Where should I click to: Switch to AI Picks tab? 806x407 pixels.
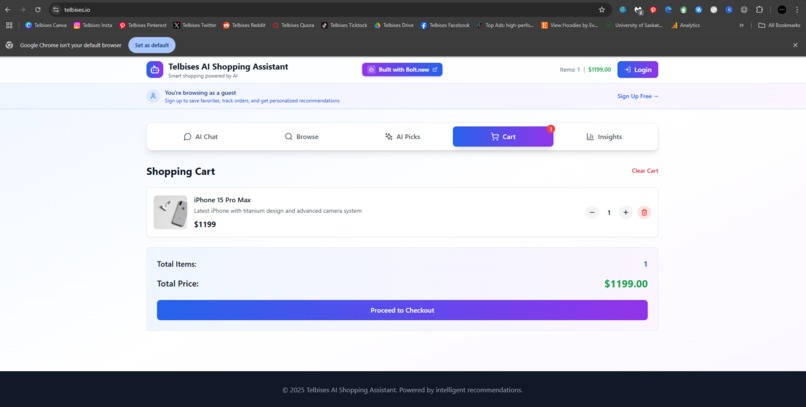(x=402, y=137)
